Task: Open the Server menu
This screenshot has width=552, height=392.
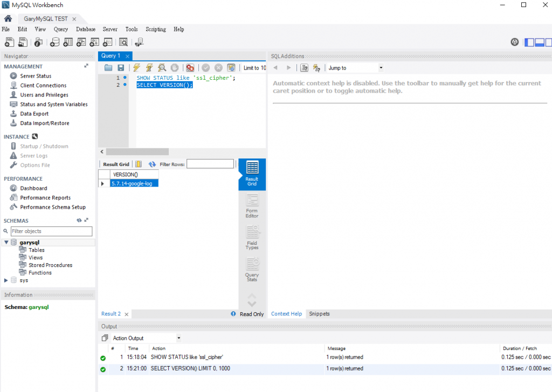Action: [110, 29]
